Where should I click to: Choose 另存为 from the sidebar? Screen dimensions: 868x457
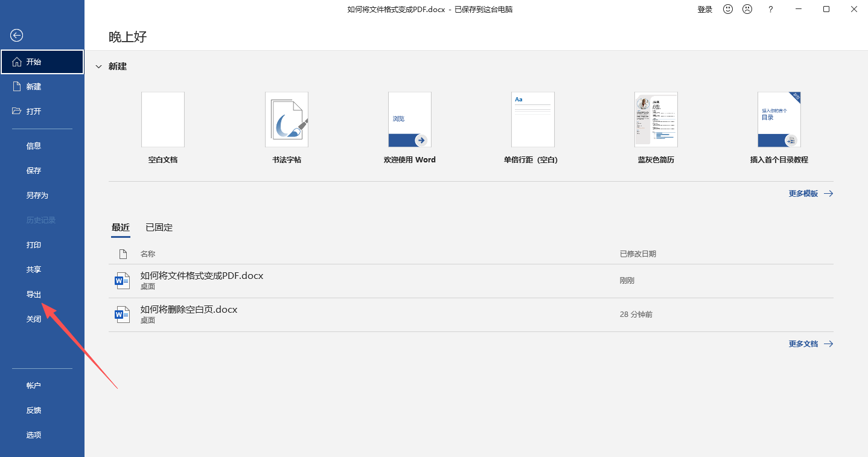pyautogui.click(x=37, y=195)
